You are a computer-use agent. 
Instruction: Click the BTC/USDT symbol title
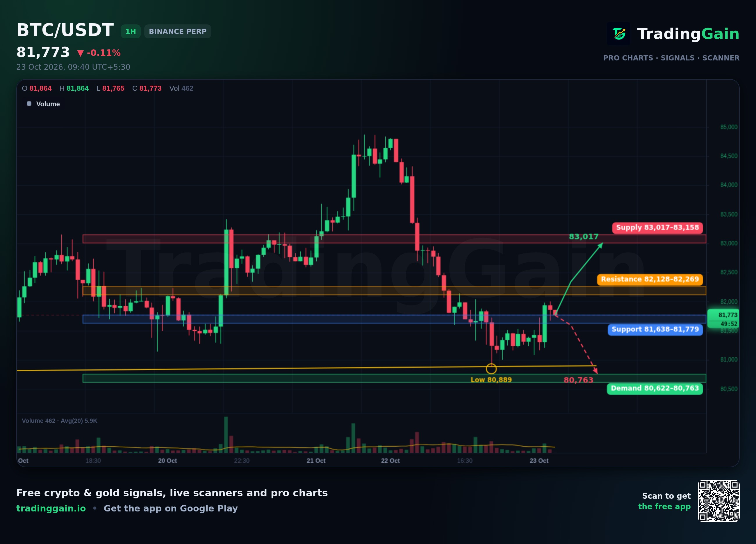tap(65, 30)
